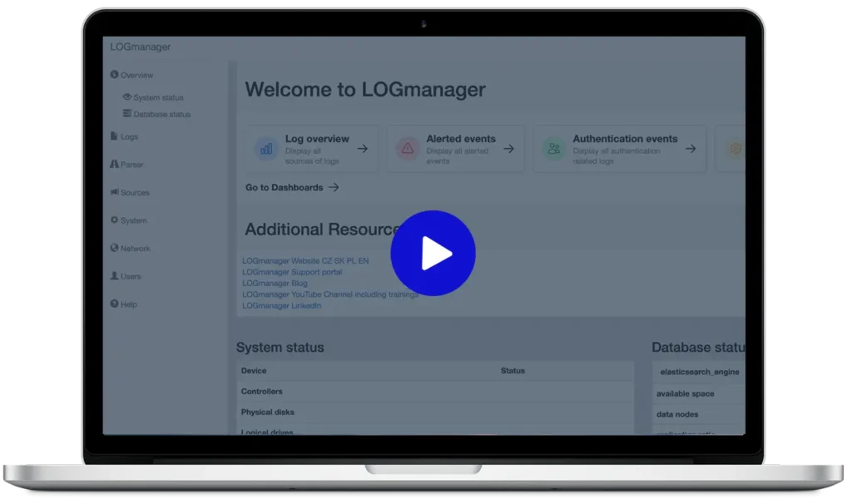Select Database status in the sidebar

coord(162,114)
